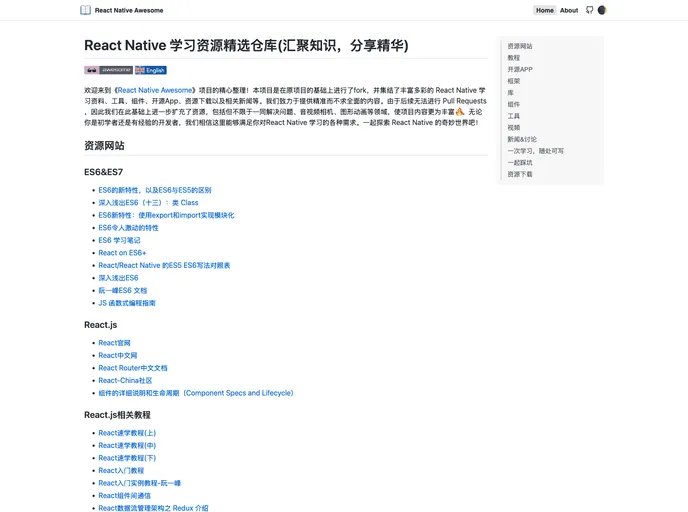Jump to 资源网站 in table of contents

click(x=520, y=46)
